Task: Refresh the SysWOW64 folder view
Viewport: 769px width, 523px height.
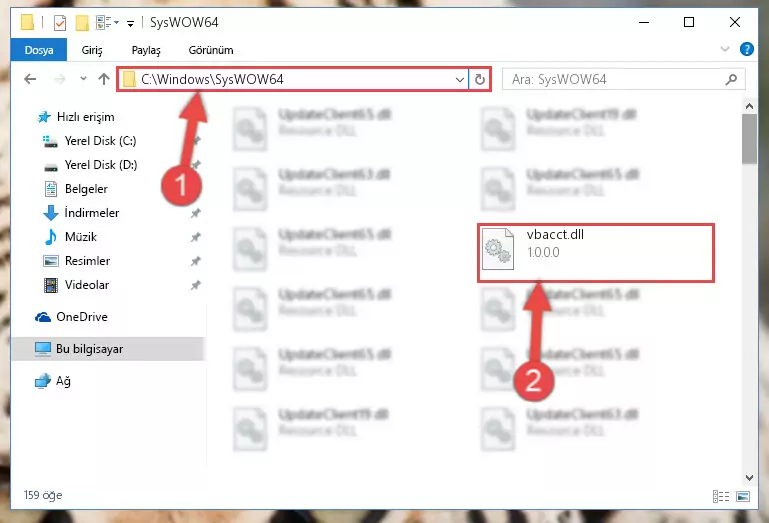Action: [480, 79]
